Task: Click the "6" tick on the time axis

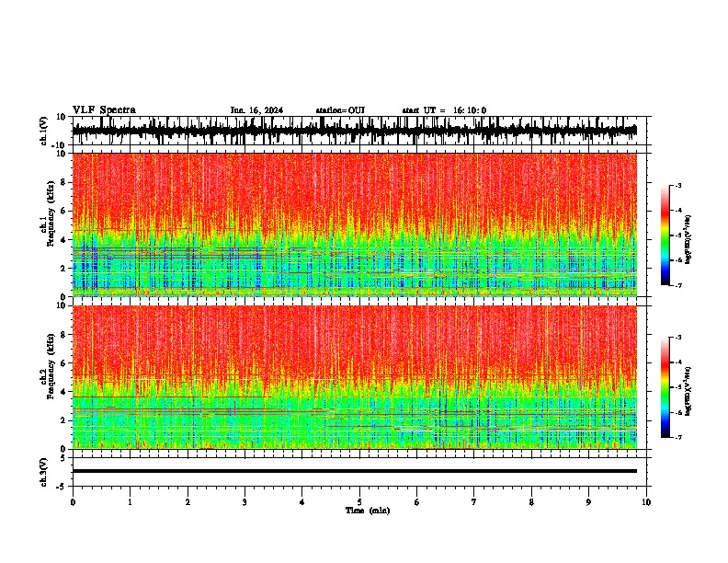Action: pos(417,502)
